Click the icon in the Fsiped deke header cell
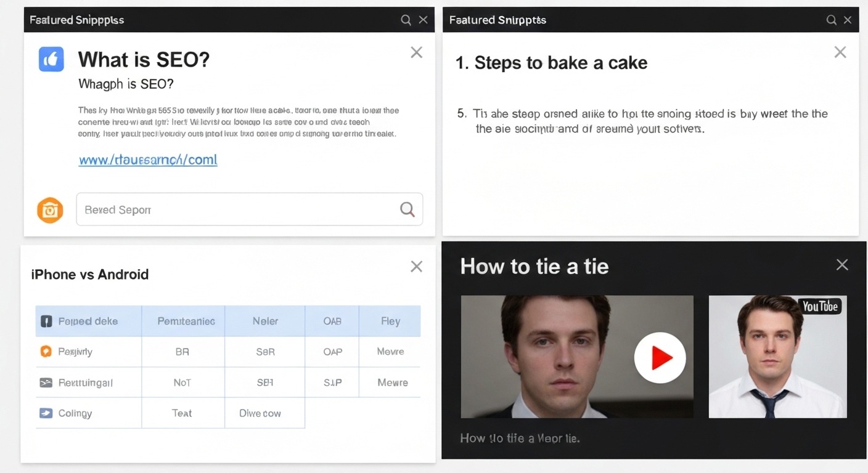868x473 pixels. (46, 321)
